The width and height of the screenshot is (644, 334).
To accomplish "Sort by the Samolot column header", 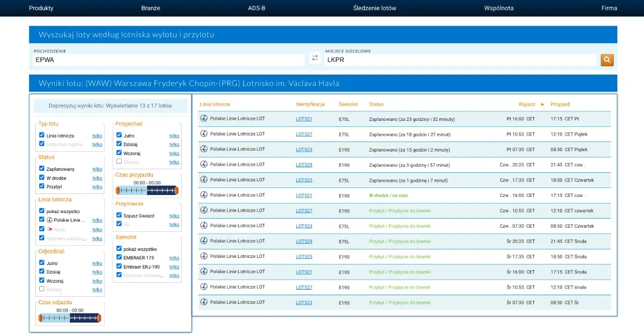I will [348, 104].
